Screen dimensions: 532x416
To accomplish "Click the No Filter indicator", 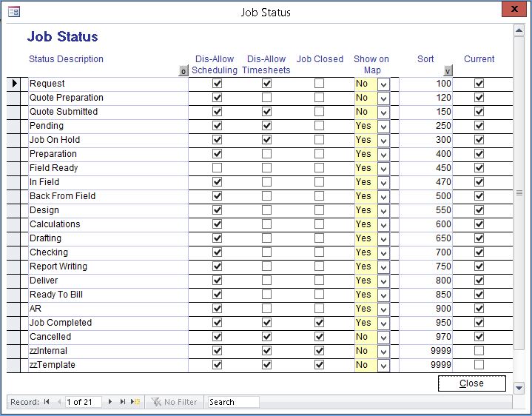I will [175, 402].
